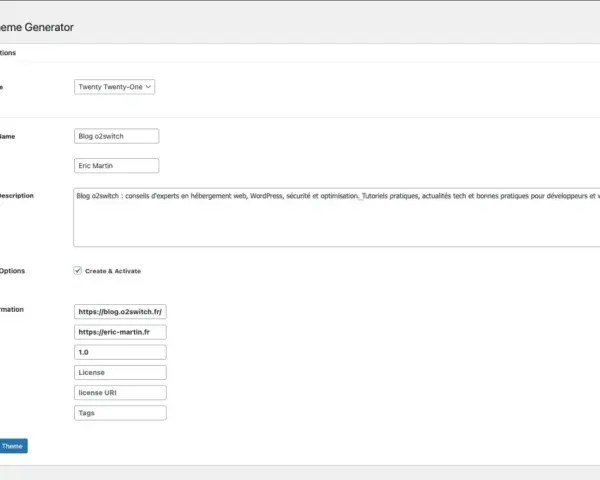
Task: Edit the https://eric-martin.fr author URI field
Action: tap(120, 332)
